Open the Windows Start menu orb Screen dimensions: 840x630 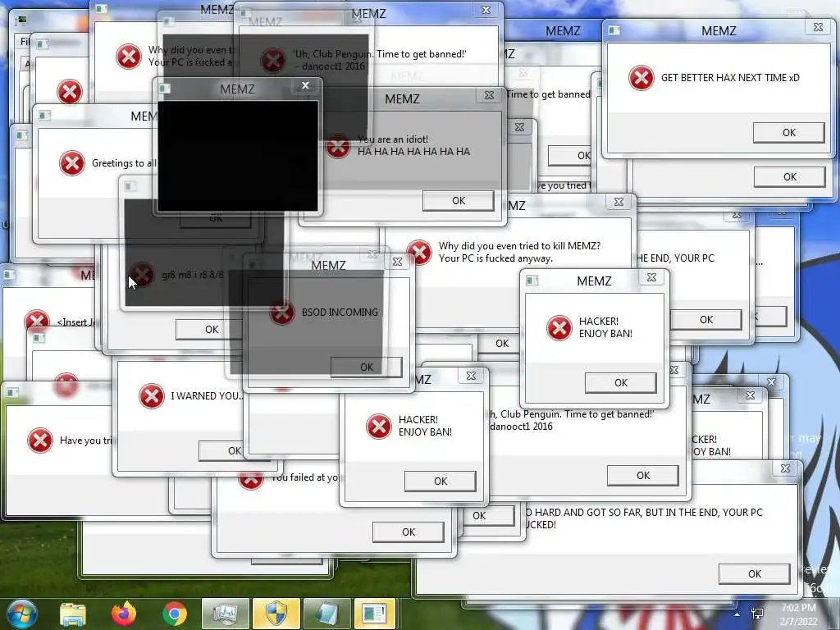tap(22, 614)
